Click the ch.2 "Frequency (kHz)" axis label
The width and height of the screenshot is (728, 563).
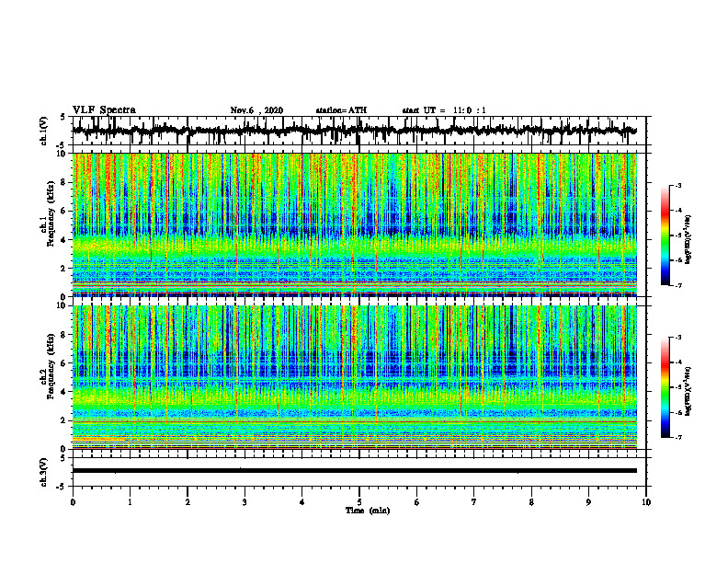pyautogui.click(x=51, y=366)
